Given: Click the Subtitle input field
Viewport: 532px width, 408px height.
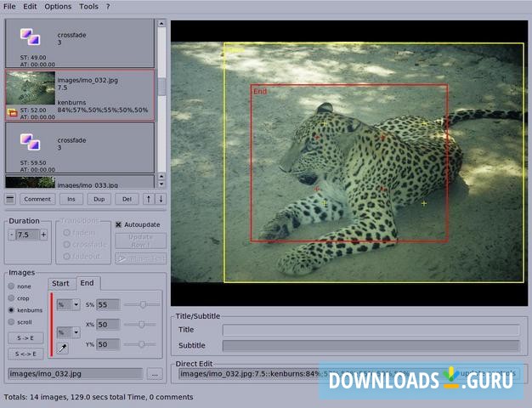Looking at the screenshot, I should pyautogui.click(x=371, y=346).
